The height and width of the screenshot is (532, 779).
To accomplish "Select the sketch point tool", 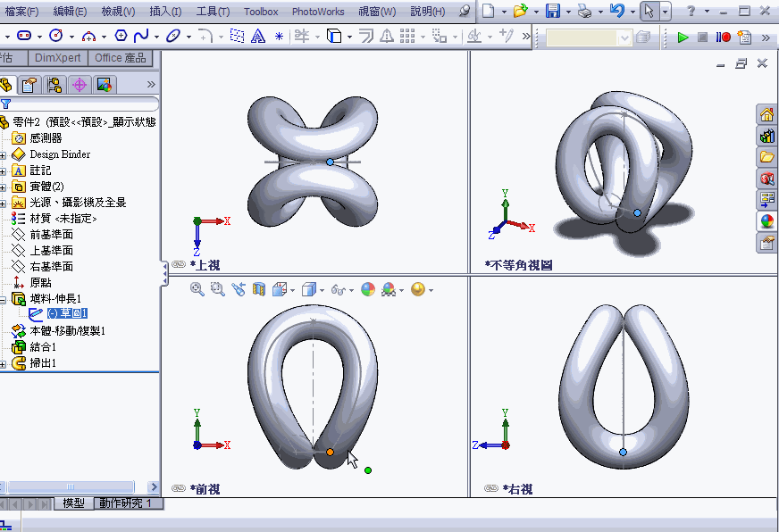I will tap(279, 36).
